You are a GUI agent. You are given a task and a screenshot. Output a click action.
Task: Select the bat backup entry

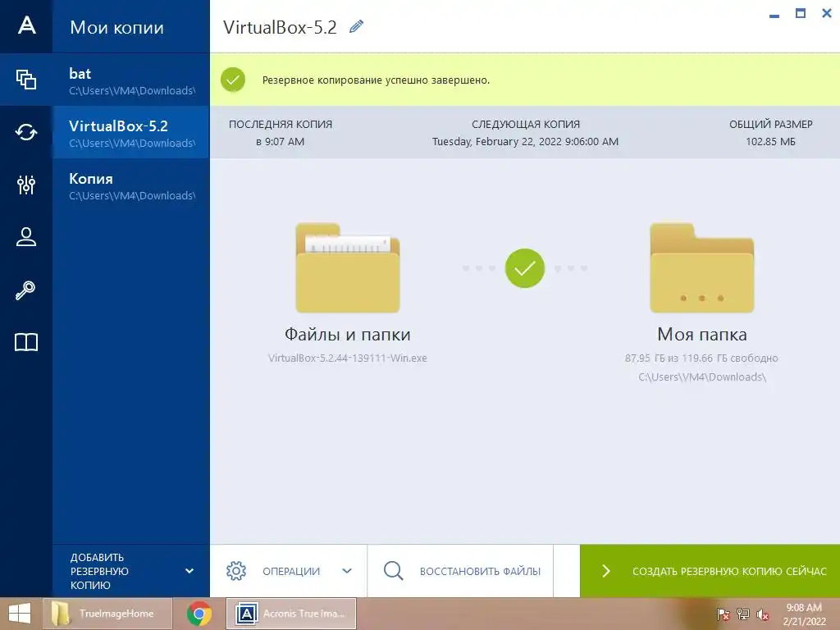click(131, 80)
